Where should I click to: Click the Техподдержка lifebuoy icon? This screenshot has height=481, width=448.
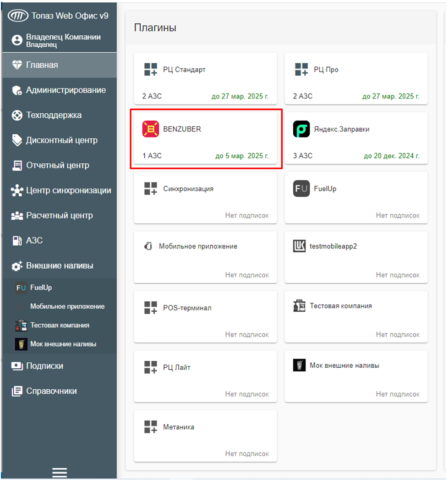click(x=17, y=116)
